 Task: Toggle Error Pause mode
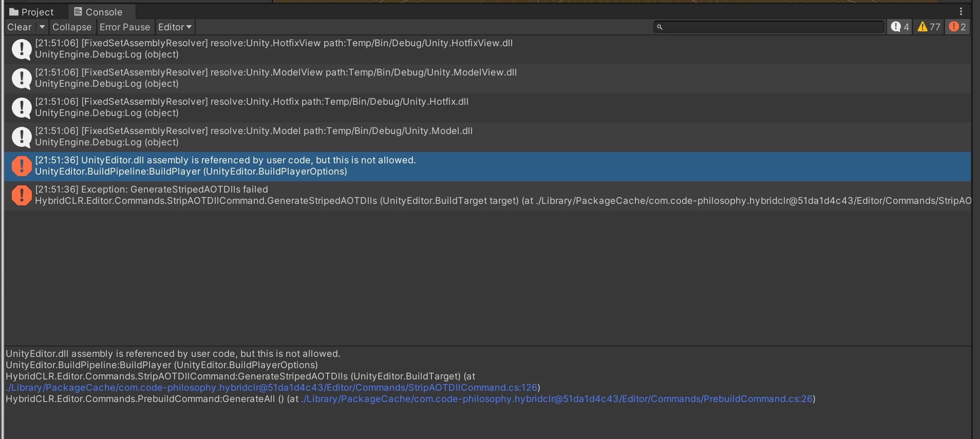(x=125, y=27)
